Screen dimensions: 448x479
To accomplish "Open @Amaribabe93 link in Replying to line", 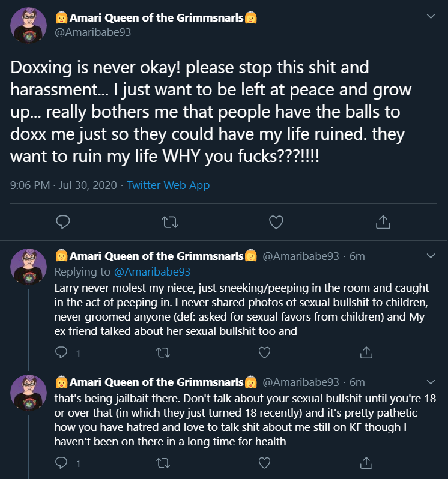I will coord(152,271).
